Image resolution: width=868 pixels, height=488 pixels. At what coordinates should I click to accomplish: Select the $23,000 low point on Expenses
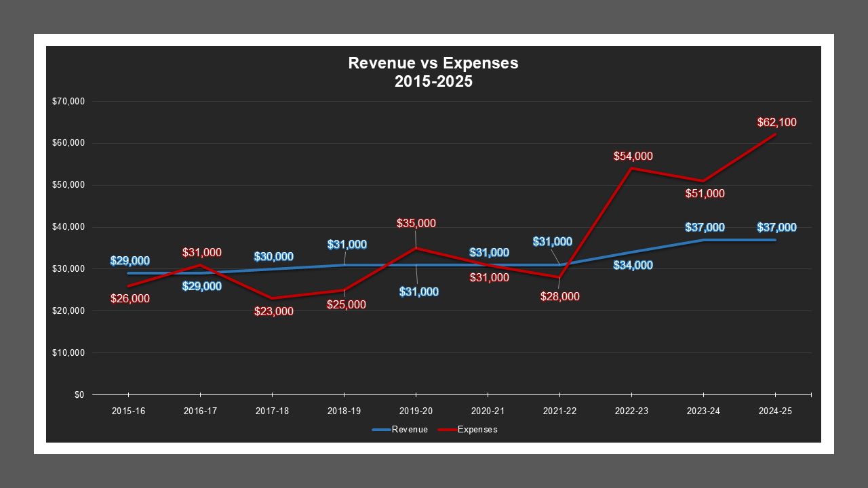pos(272,297)
